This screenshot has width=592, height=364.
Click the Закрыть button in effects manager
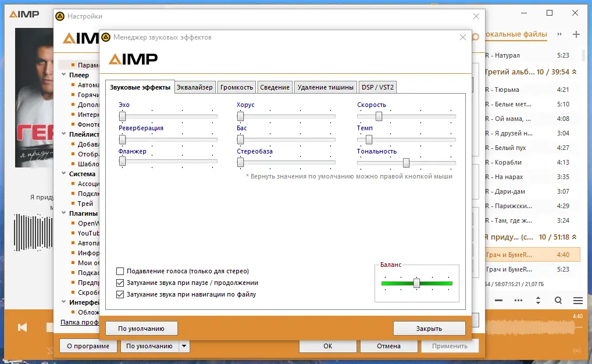point(429,328)
